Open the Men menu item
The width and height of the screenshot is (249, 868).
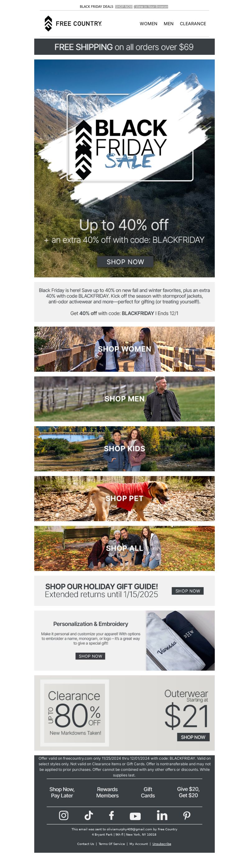[x=168, y=24]
